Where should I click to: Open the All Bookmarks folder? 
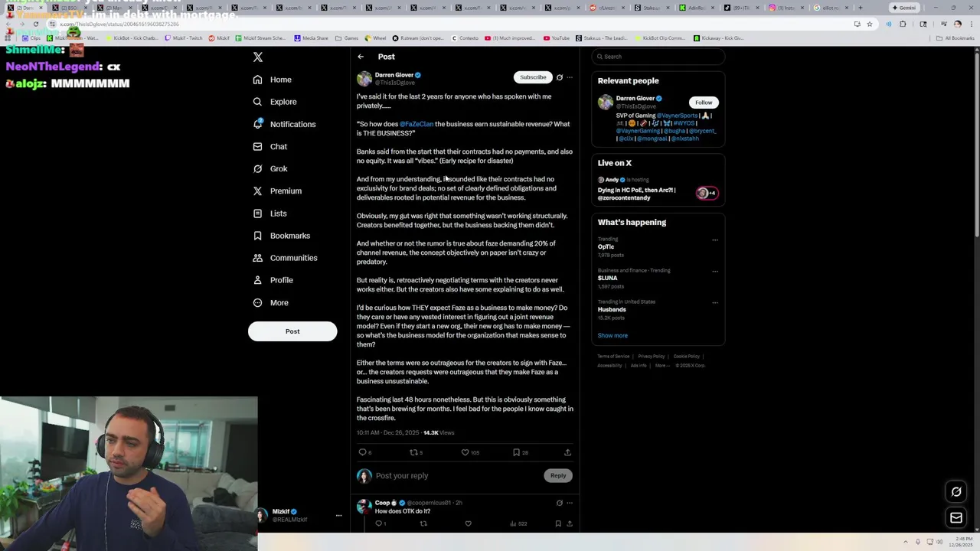[x=955, y=38]
